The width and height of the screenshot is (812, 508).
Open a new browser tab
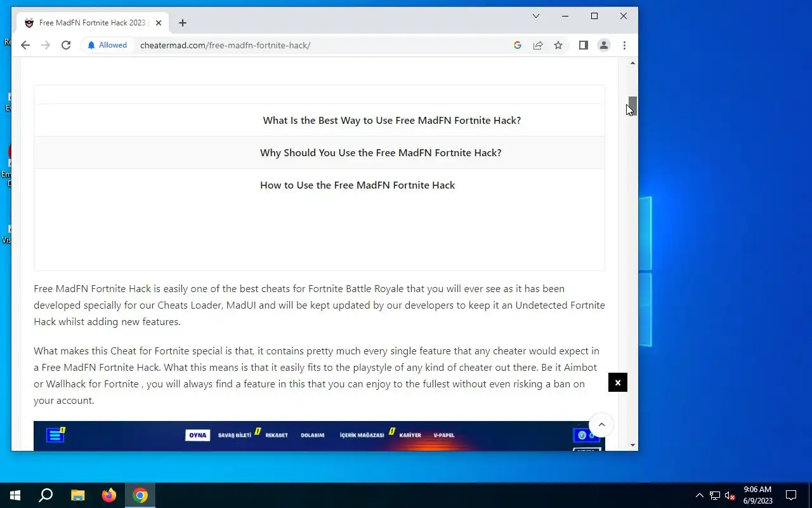(183, 23)
